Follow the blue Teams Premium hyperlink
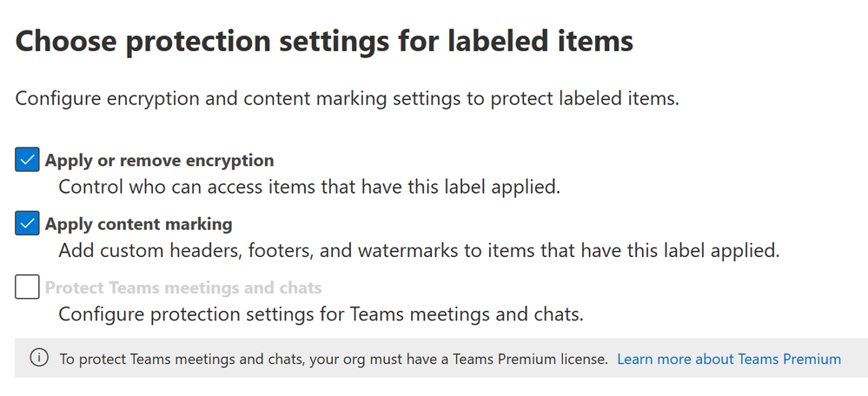The image size is (868, 396). [728, 359]
